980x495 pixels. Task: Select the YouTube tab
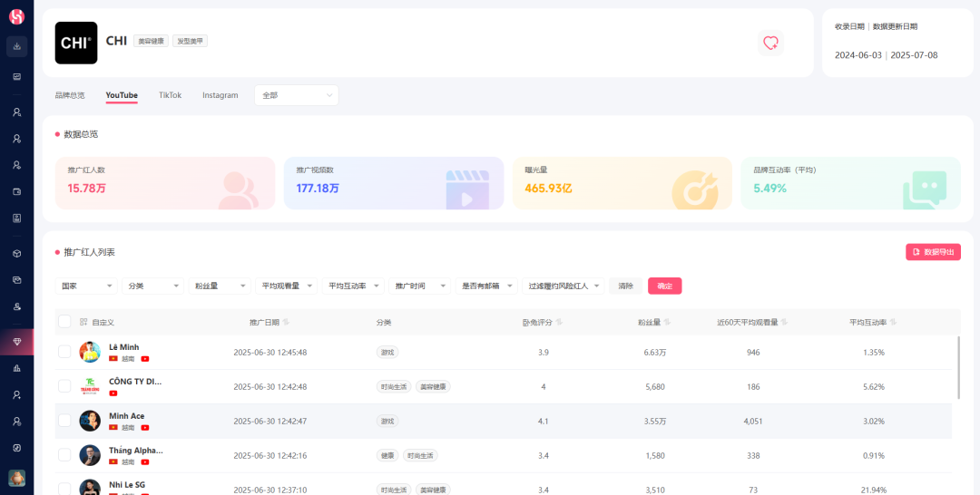[122, 95]
